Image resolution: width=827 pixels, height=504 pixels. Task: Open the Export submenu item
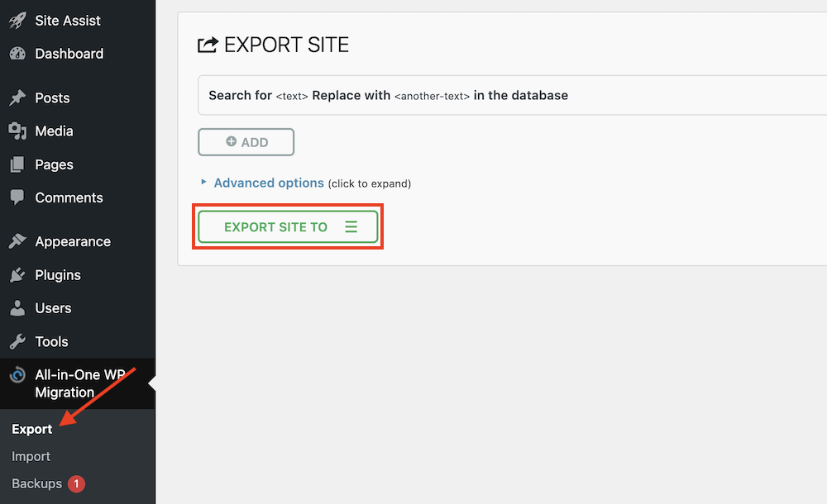[x=31, y=429]
